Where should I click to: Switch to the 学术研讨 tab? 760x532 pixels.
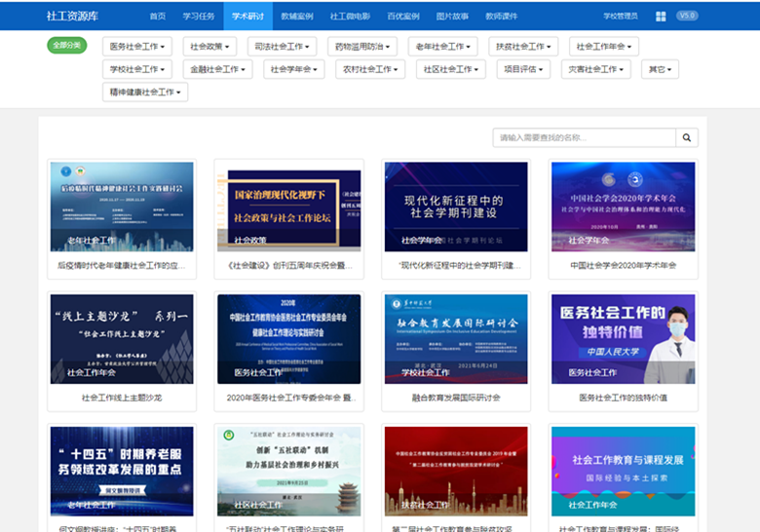pyautogui.click(x=247, y=17)
